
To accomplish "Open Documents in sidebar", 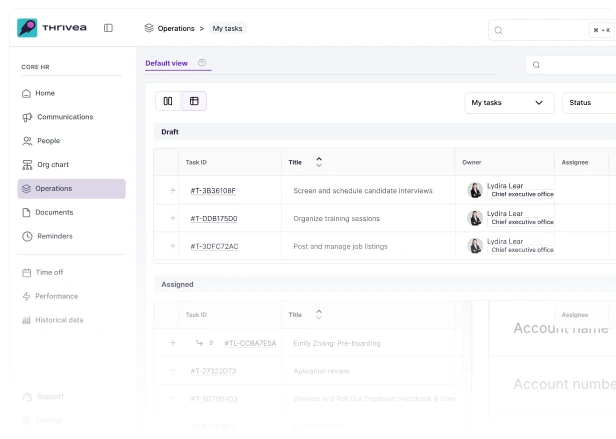I will [54, 212].
